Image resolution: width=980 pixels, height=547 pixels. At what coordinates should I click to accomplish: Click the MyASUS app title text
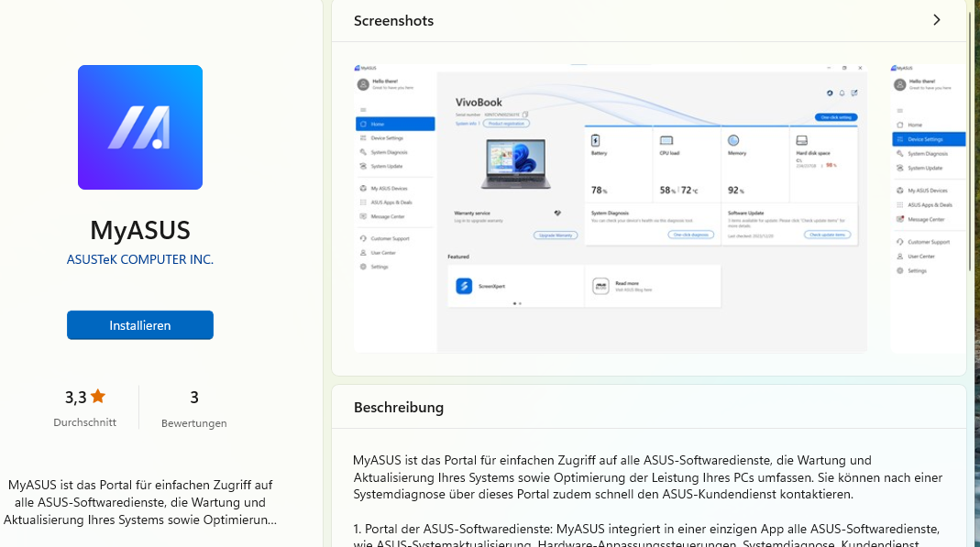[x=140, y=230]
